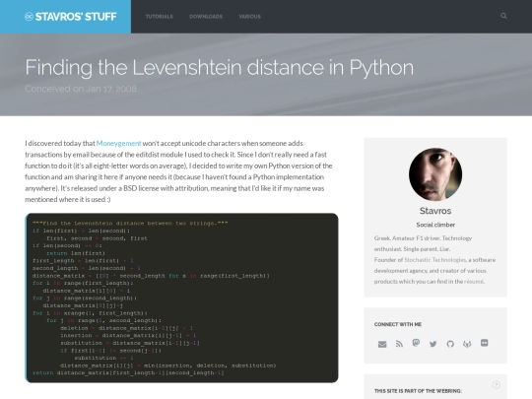Open the Stochastic Technologies link
Image resolution: width=532 pixels, height=399 pixels.
pos(435,260)
